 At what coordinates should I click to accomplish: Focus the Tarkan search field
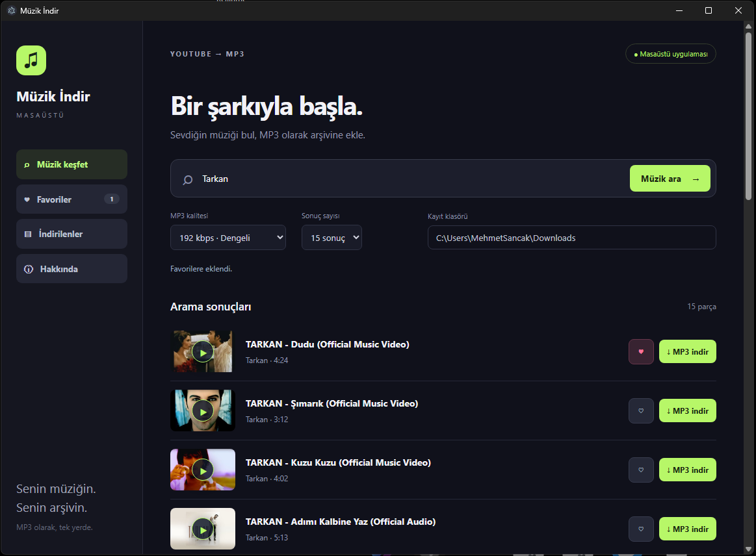tap(412, 179)
